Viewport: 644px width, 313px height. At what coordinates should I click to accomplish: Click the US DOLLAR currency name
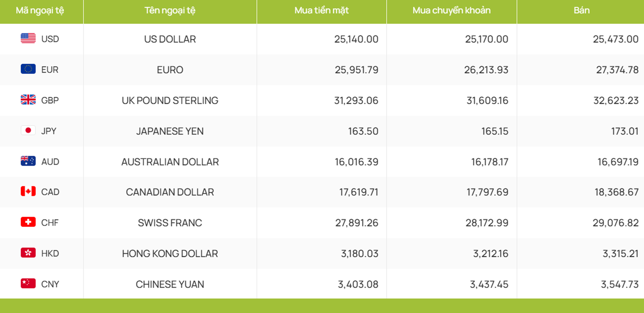[170, 39]
